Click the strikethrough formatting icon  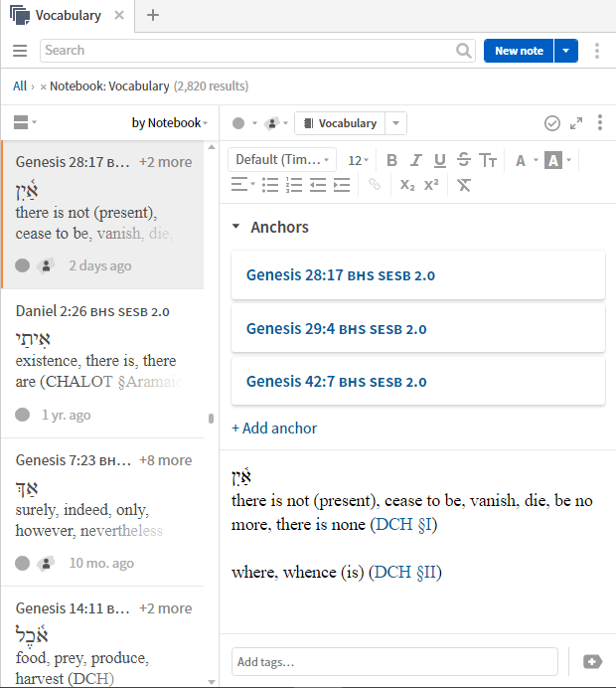coord(464,160)
